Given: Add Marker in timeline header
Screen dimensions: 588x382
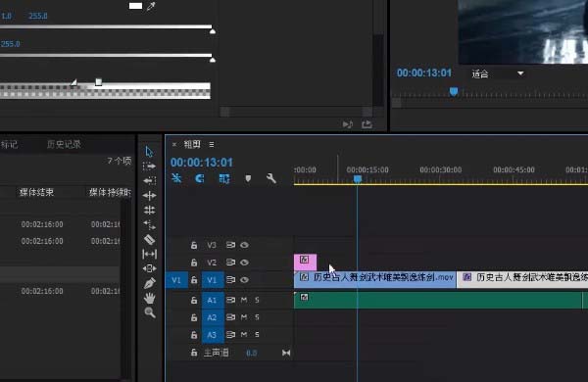Looking at the screenshot, I should [248, 178].
